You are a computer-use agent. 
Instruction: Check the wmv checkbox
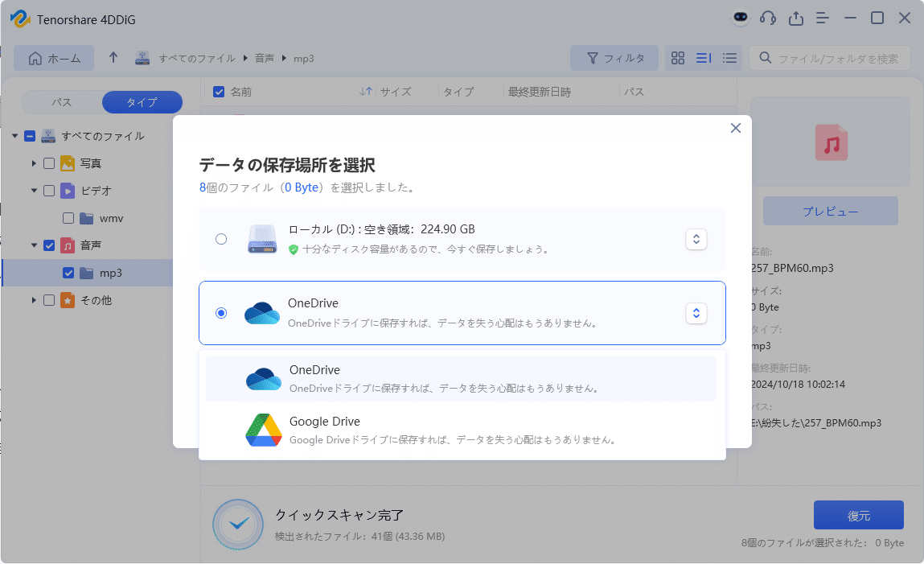point(68,218)
